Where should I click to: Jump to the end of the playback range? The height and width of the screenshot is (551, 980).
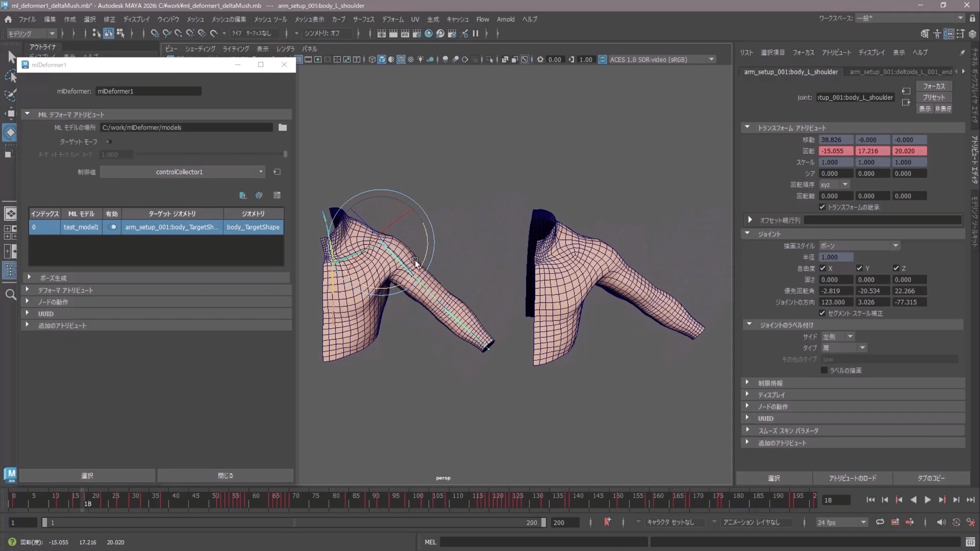[970, 500]
